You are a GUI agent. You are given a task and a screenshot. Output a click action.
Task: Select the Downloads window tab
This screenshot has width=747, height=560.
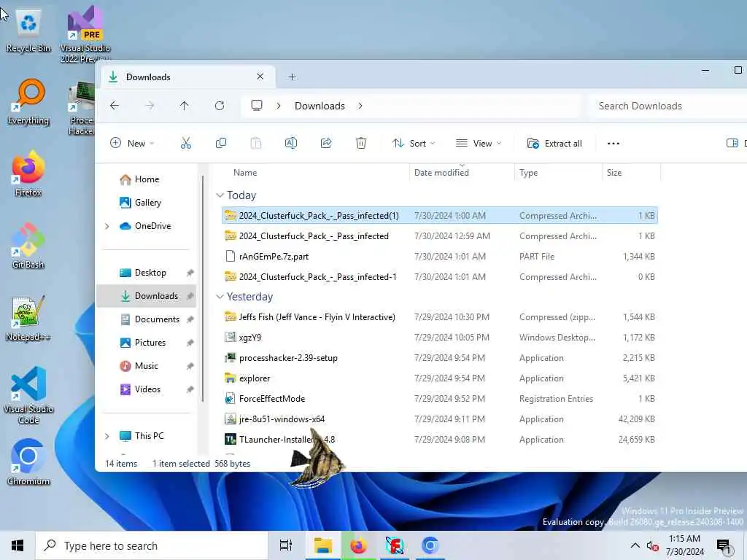(x=187, y=77)
